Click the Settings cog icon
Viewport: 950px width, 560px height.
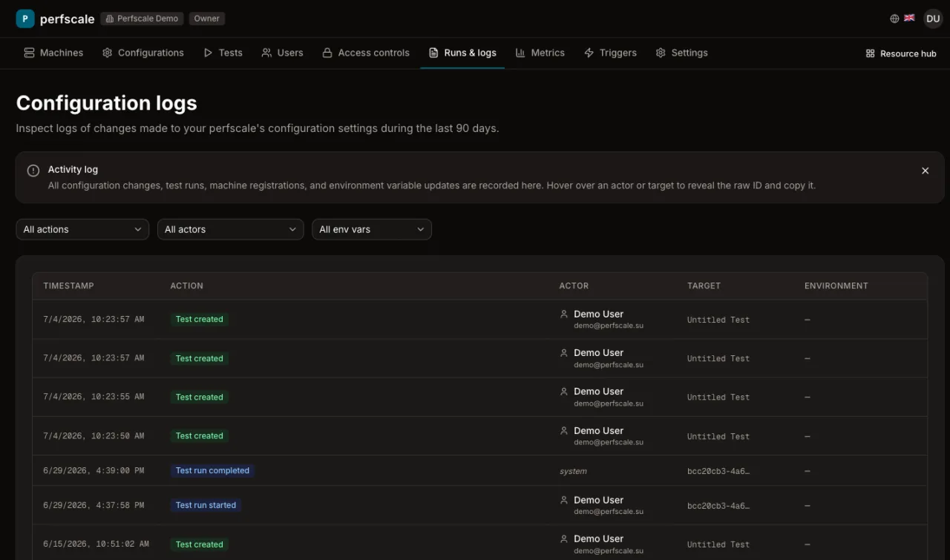click(661, 53)
